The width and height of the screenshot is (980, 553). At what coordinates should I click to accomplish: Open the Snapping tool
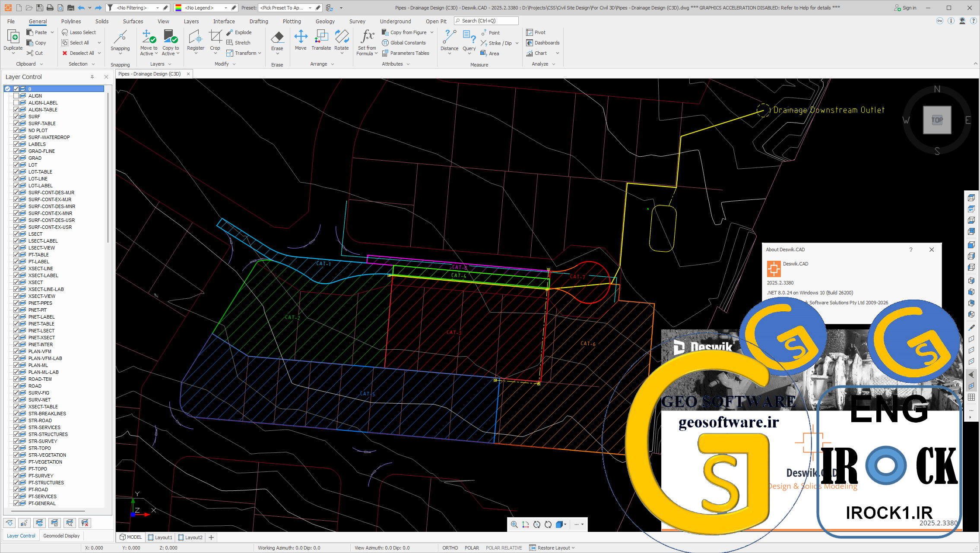[120, 40]
